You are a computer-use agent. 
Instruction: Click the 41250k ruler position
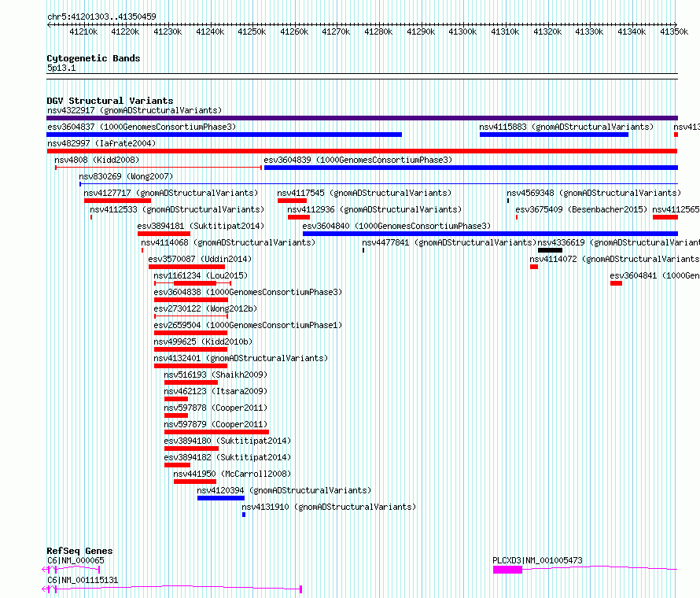(x=252, y=31)
